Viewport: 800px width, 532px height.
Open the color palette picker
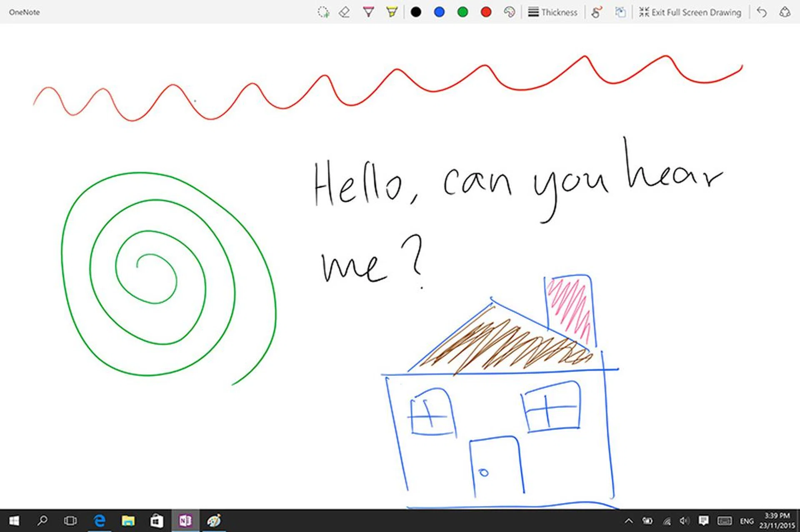coord(509,12)
